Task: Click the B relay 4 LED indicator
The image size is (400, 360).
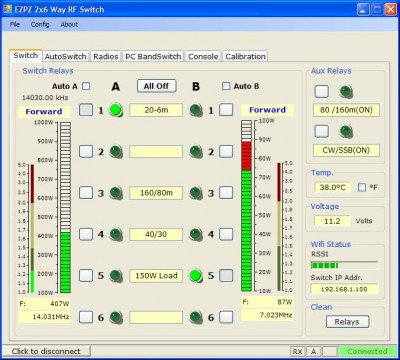Action: click(196, 234)
